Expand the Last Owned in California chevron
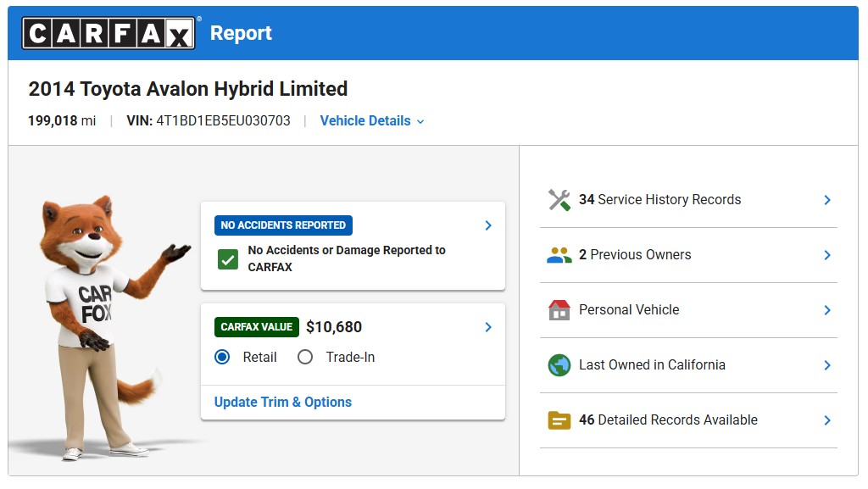This screenshot has width=868, height=489. pyautogui.click(x=827, y=365)
